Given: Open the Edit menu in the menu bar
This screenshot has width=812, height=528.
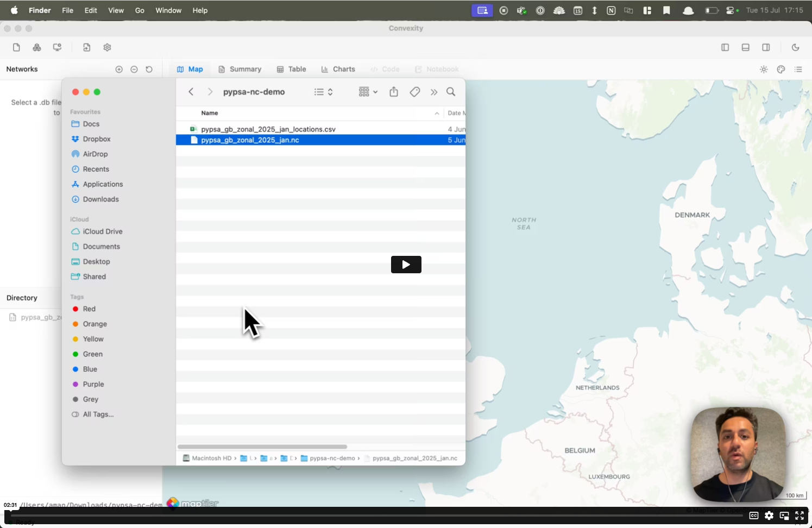Looking at the screenshot, I should click(91, 10).
